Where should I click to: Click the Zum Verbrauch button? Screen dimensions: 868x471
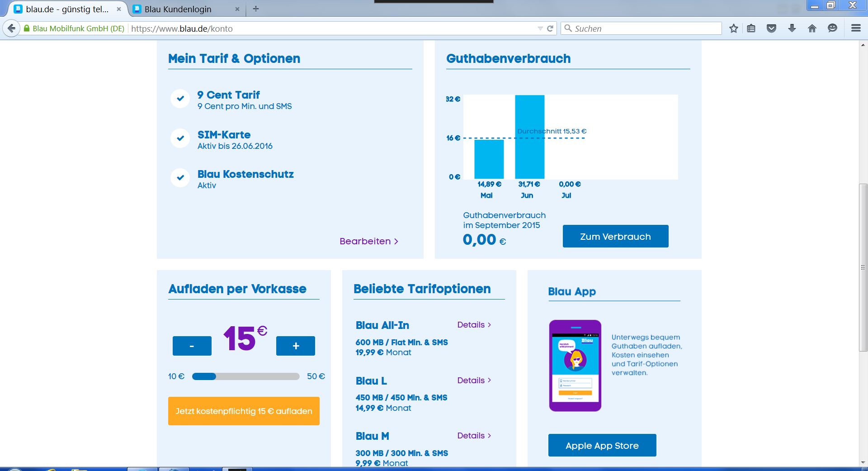(615, 236)
